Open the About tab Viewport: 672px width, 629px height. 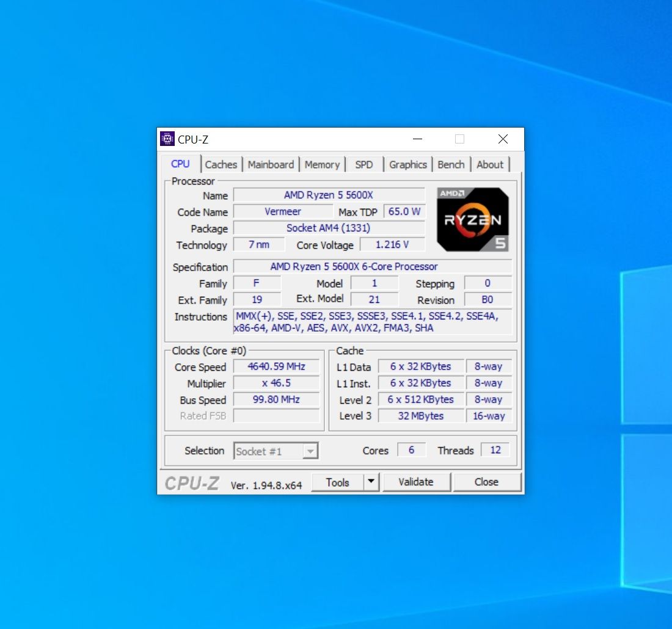click(491, 164)
